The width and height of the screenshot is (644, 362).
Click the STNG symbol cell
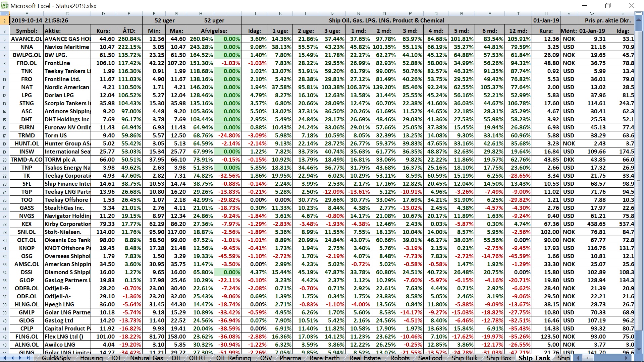click(x=27, y=103)
